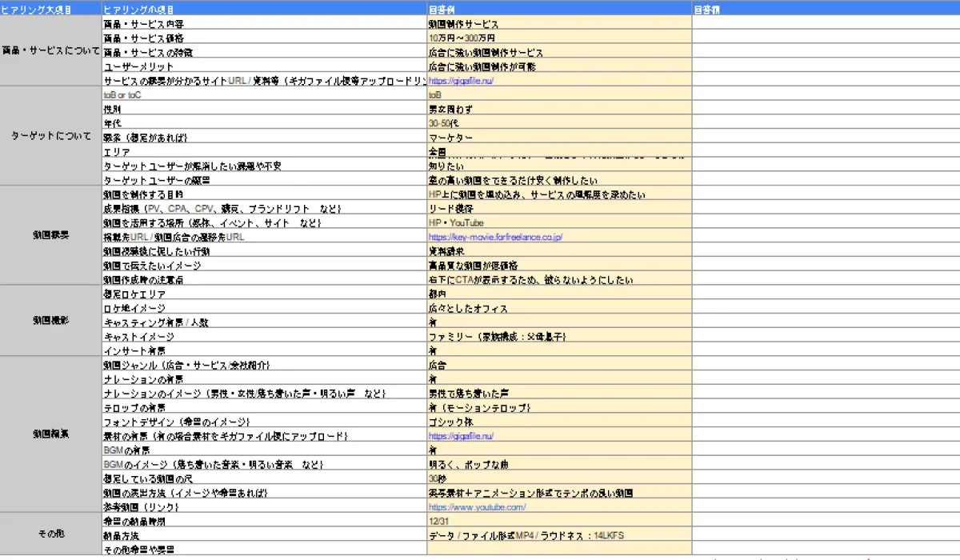This screenshot has height=560, width=960.
Task: Select the 成果指標（PV、CPA、CPV…） cell
Action: [x=264, y=209]
